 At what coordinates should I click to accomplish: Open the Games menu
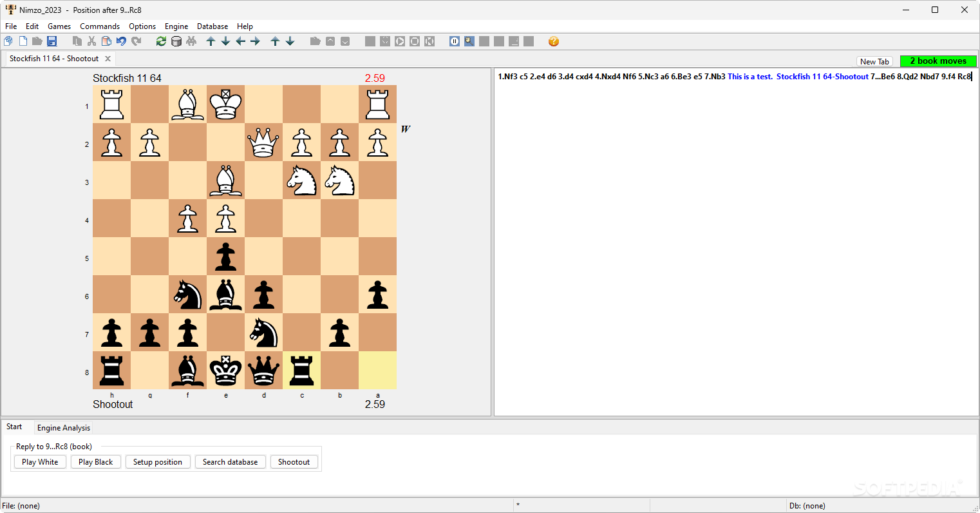click(x=59, y=26)
